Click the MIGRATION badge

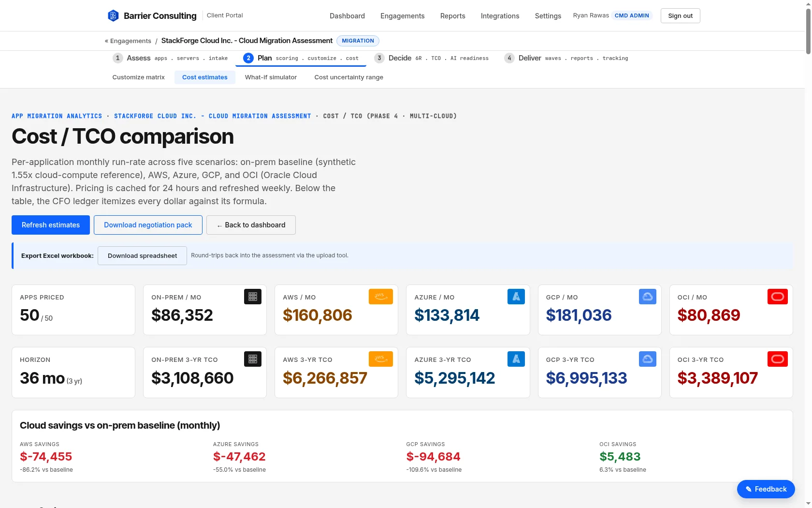(x=358, y=41)
